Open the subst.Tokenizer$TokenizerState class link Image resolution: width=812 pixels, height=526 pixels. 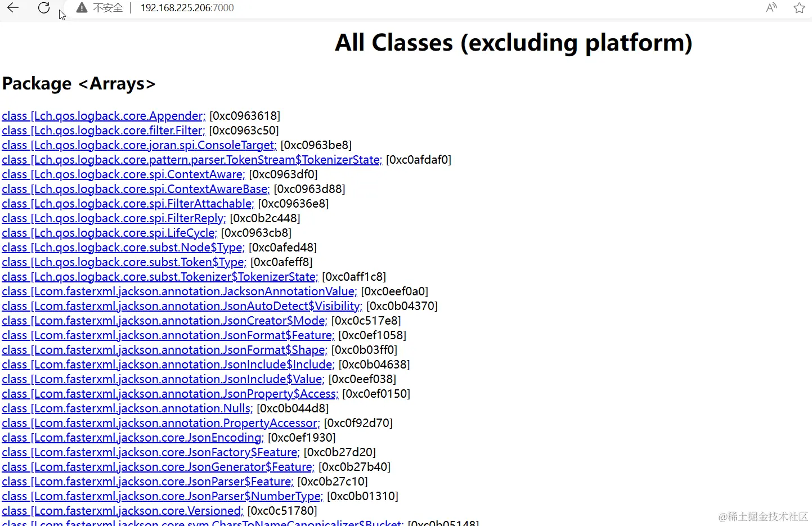[x=160, y=277]
